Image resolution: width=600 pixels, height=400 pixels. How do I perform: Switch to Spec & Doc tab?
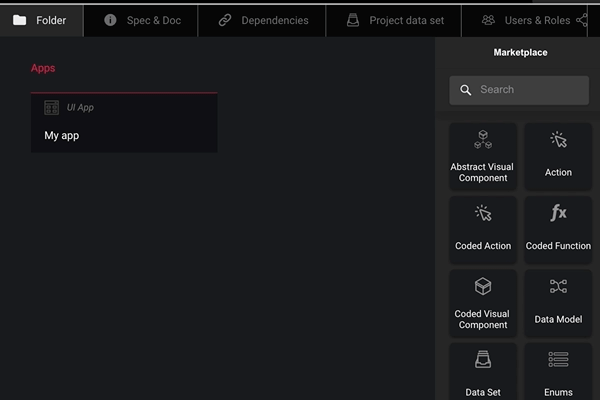142,20
